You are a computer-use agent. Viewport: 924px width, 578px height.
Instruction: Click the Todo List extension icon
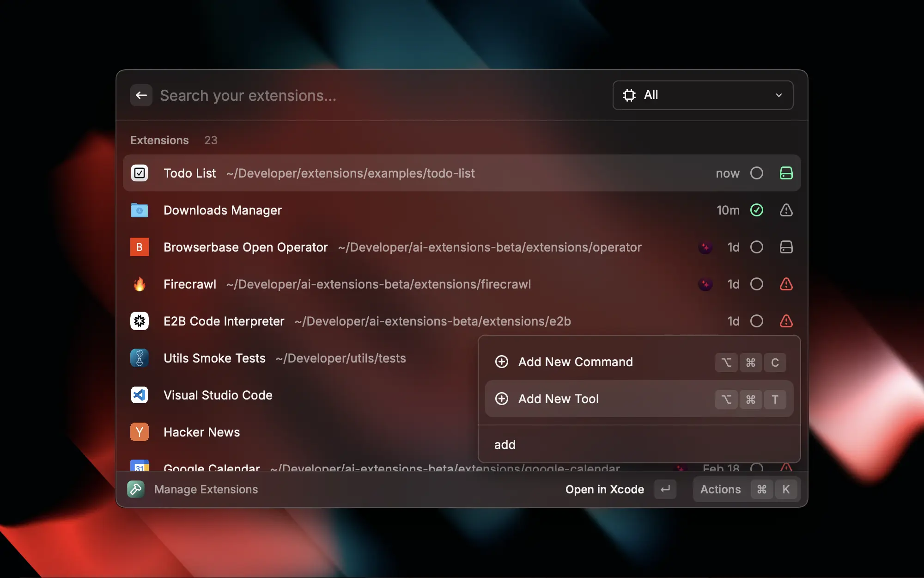[x=140, y=173]
